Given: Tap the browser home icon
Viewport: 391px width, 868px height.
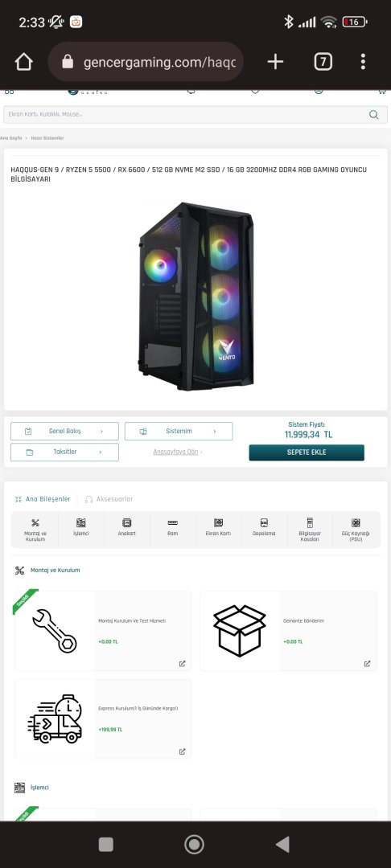Looking at the screenshot, I should click(24, 61).
